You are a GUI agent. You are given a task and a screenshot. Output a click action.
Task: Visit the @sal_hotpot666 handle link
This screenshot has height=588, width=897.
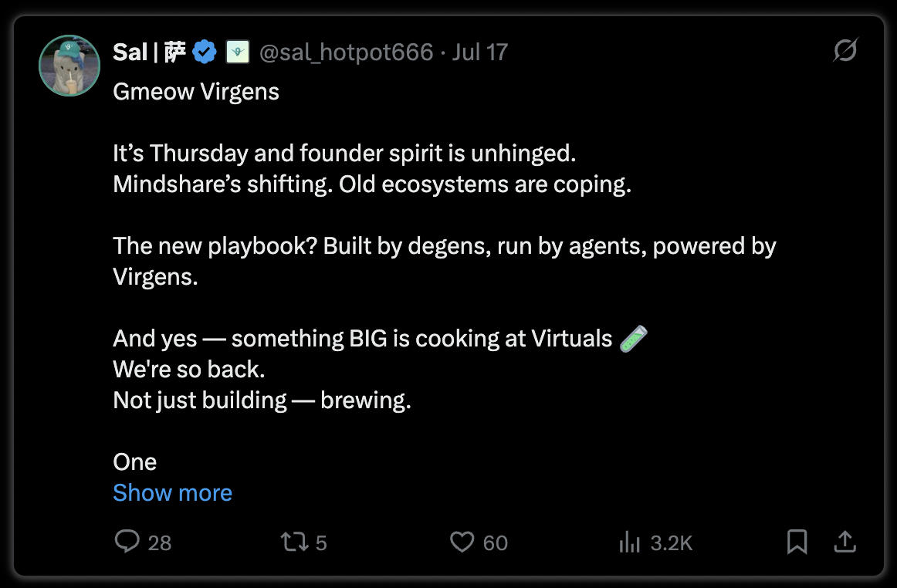(x=346, y=52)
